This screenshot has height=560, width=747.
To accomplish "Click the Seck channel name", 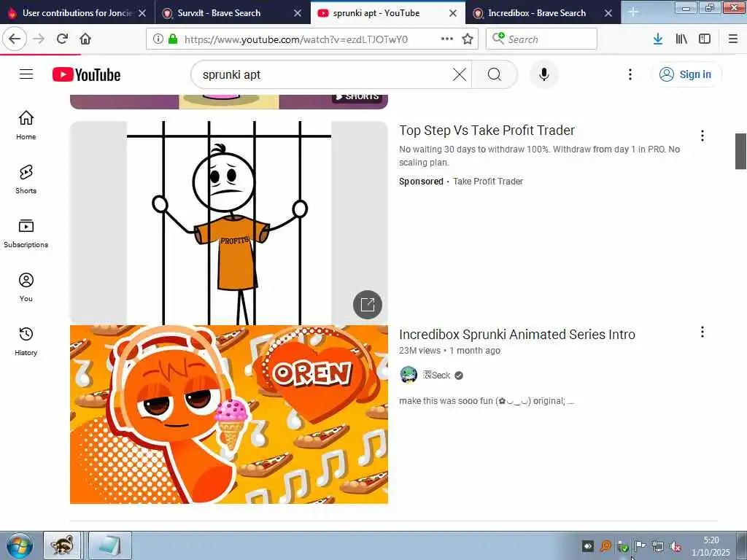I will click(x=436, y=376).
